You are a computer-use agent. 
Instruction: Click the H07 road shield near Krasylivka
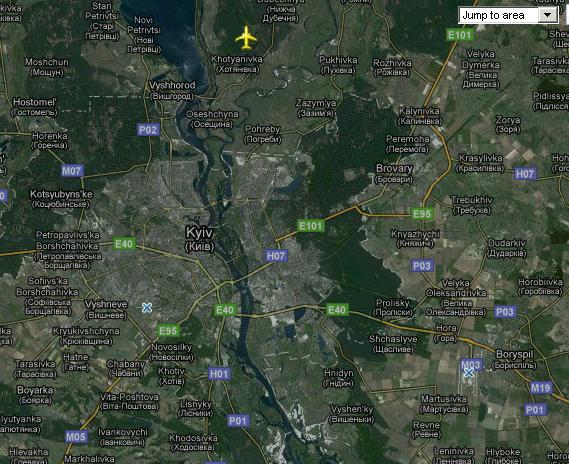525,174
